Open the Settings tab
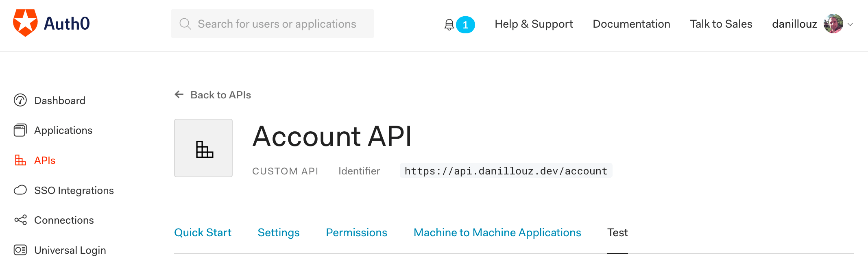868x270 pixels. (x=279, y=233)
